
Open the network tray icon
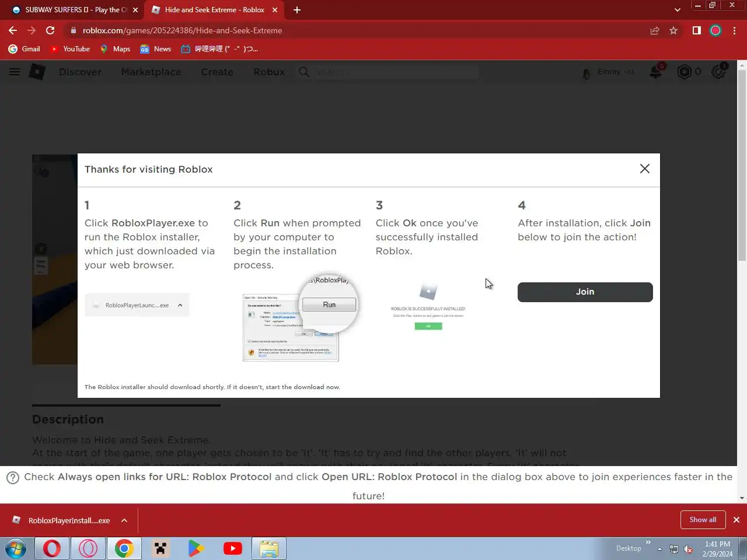tap(674, 549)
